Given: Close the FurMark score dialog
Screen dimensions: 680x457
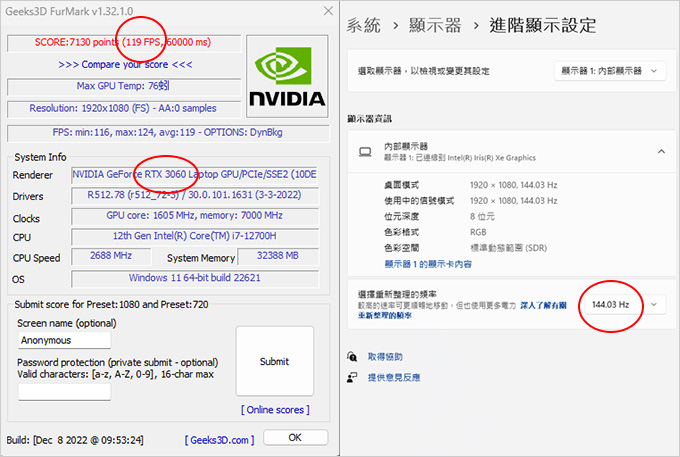Looking at the screenshot, I should click(328, 11).
